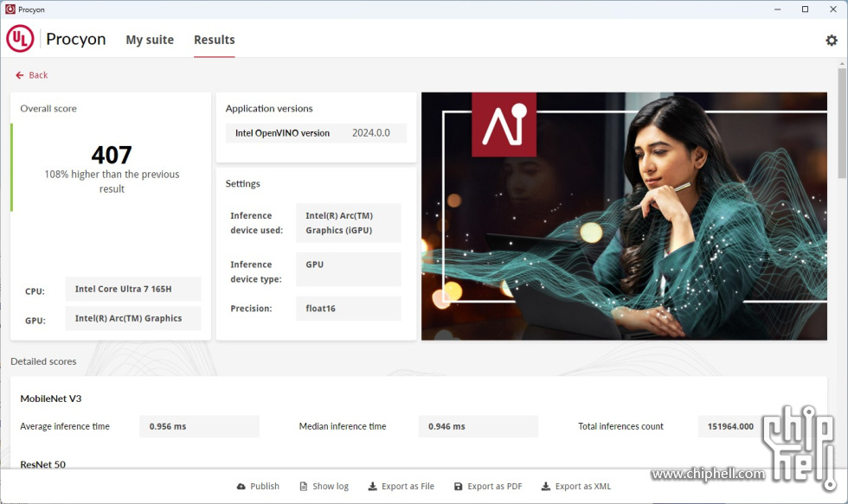Click inference device value Intel(R) Arc(TM) Graphics (iGPU)

[348, 222]
